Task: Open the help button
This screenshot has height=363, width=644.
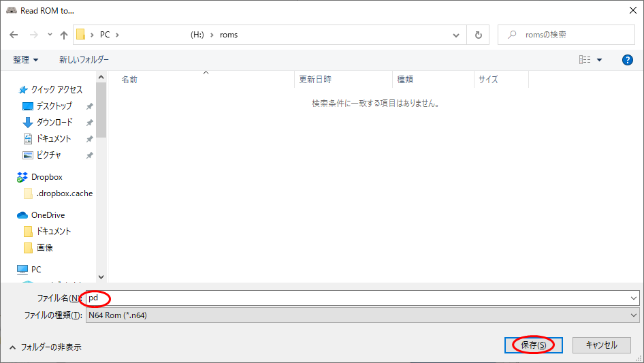Action: pyautogui.click(x=627, y=60)
